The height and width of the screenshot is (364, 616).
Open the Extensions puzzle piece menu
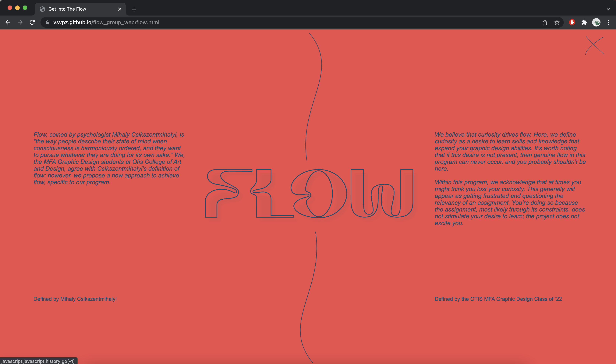click(x=584, y=22)
